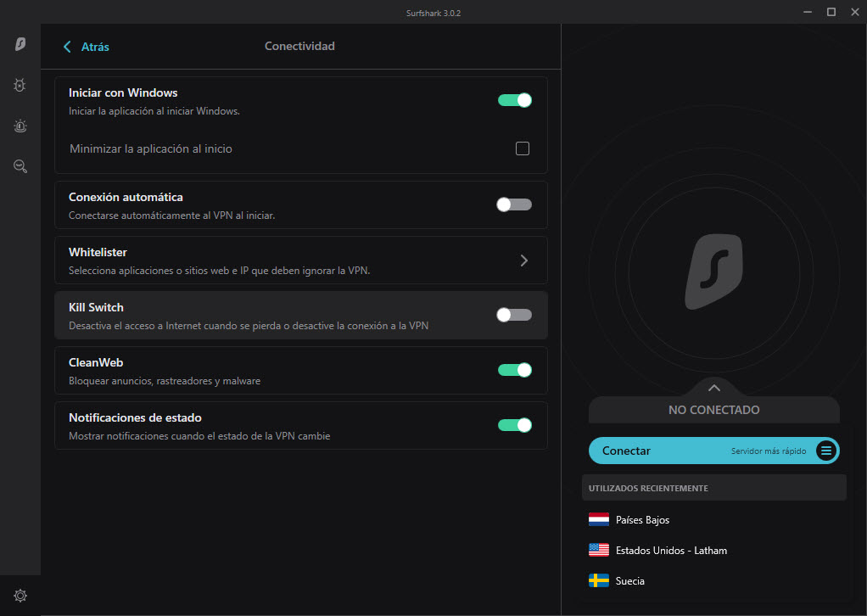Open server list menu icon on Conectar bar
Viewport: 867px width, 616px height.
click(826, 451)
